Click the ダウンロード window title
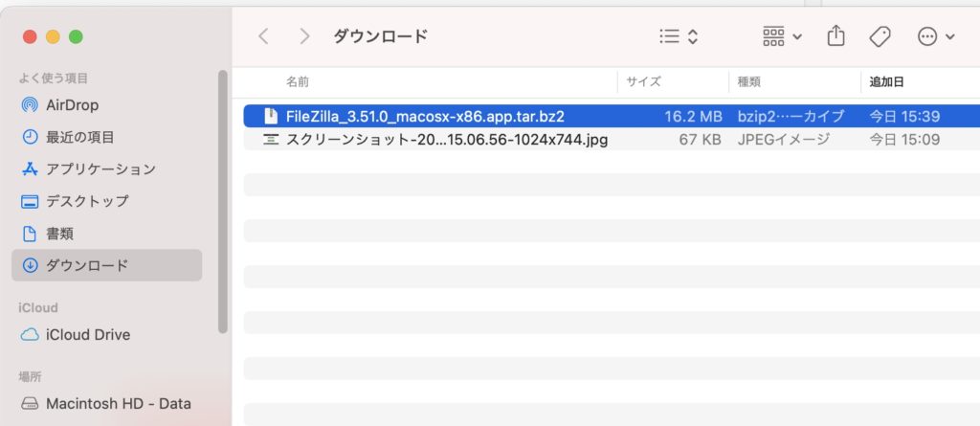Image resolution: width=980 pixels, height=426 pixels. coord(380,36)
